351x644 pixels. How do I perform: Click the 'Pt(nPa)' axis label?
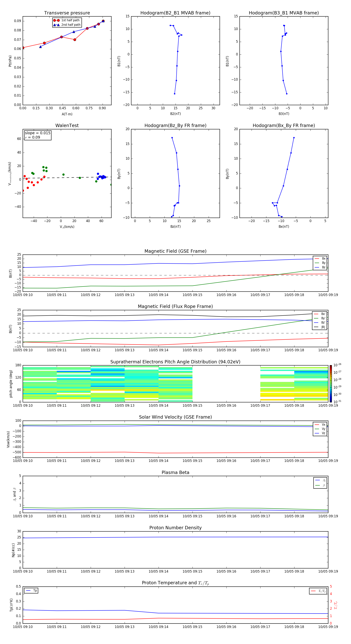tap(10, 61)
